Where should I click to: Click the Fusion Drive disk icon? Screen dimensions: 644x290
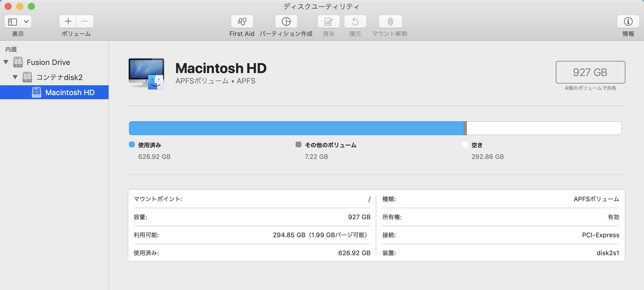18,62
